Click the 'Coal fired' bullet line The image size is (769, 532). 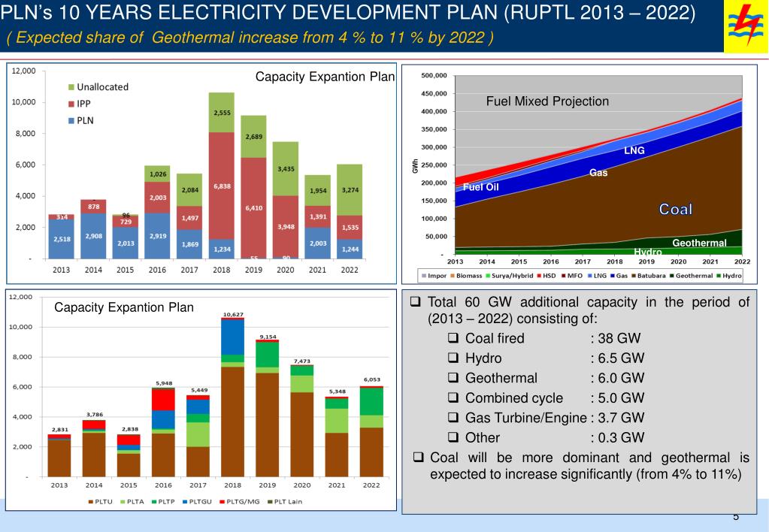[544, 338]
